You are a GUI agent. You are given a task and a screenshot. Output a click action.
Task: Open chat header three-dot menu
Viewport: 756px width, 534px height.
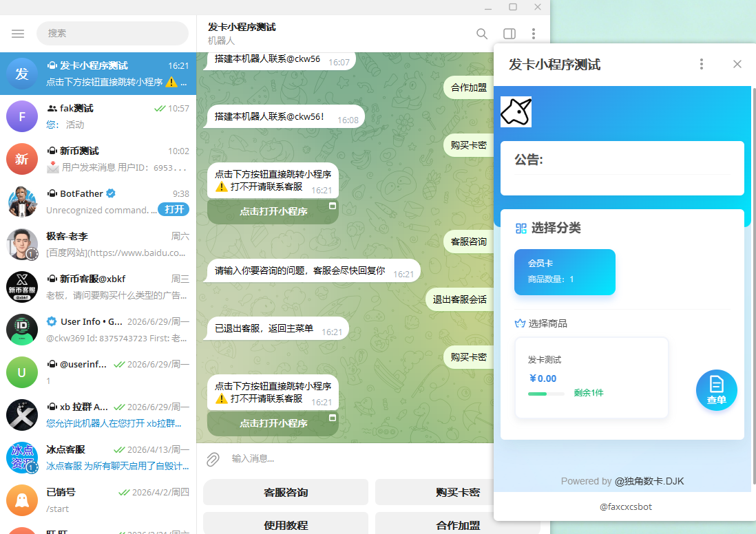(x=533, y=33)
